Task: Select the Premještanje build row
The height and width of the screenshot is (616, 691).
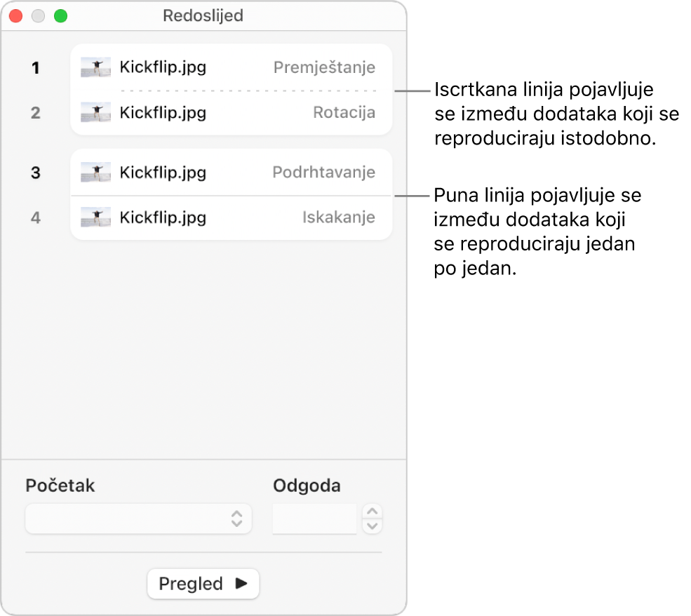Action: (231, 67)
